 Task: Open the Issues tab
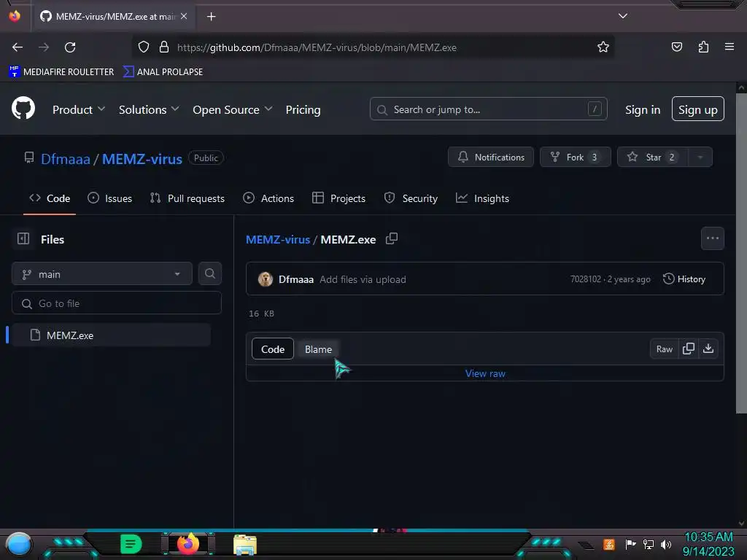click(x=110, y=198)
